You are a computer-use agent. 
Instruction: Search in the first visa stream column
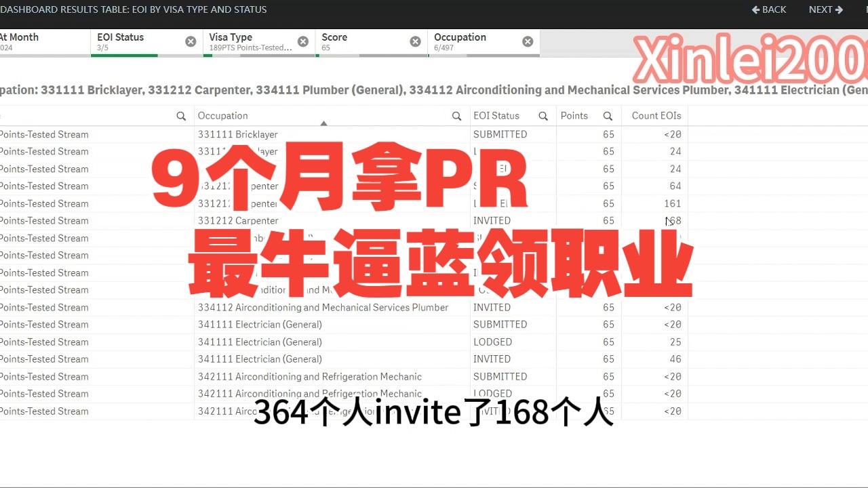[181, 116]
